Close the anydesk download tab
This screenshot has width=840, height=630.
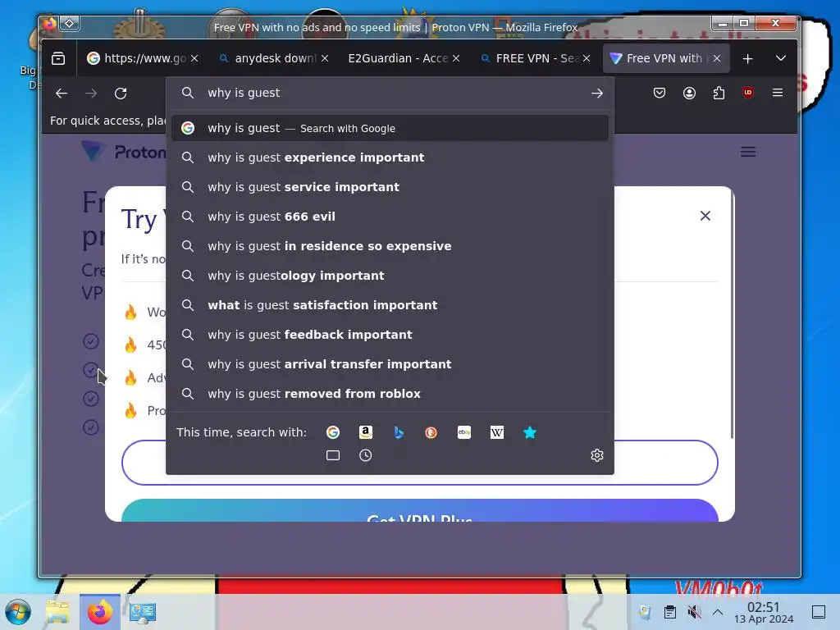(325, 58)
